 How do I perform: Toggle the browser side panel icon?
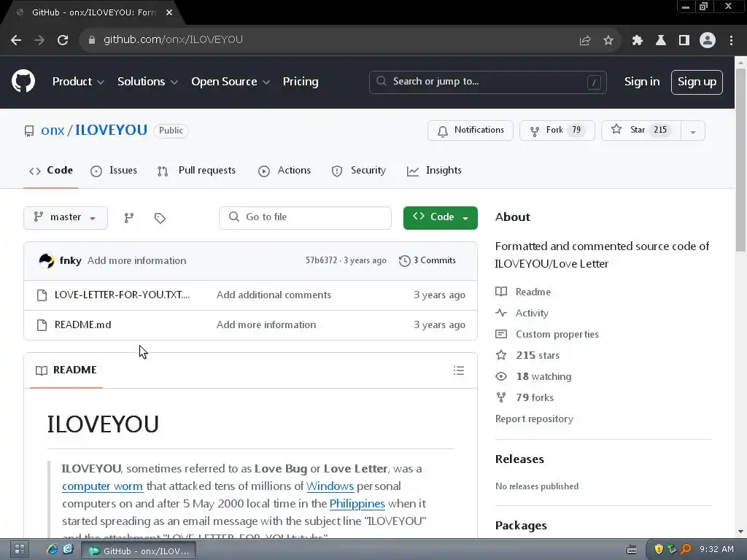pyautogui.click(x=684, y=41)
